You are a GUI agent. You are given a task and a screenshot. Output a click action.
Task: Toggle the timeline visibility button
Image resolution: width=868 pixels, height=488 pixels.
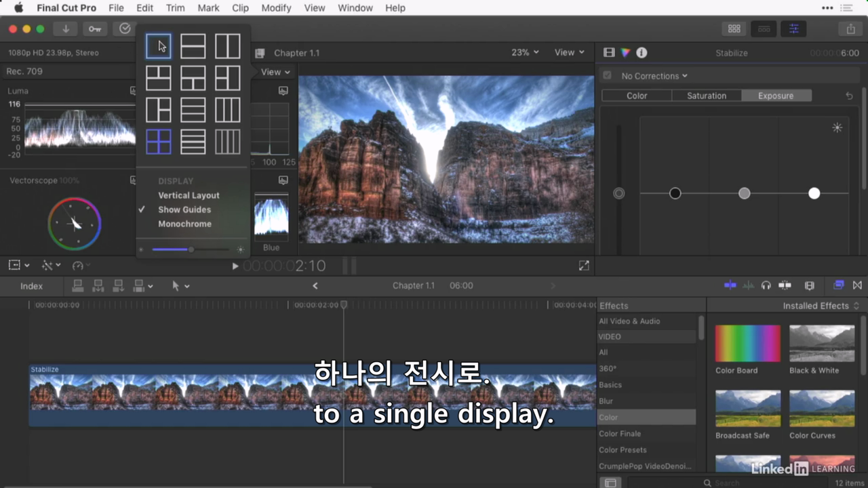764,28
